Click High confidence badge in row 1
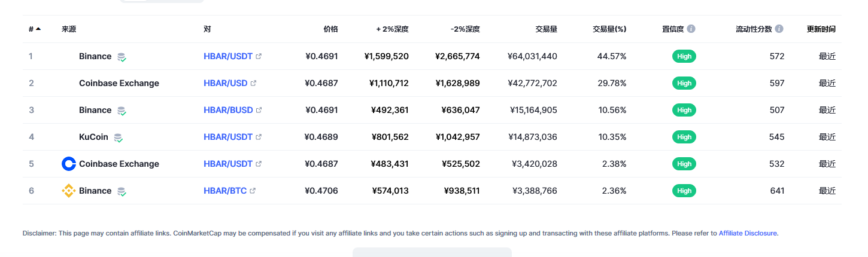This screenshot has height=257, width=868. point(684,56)
